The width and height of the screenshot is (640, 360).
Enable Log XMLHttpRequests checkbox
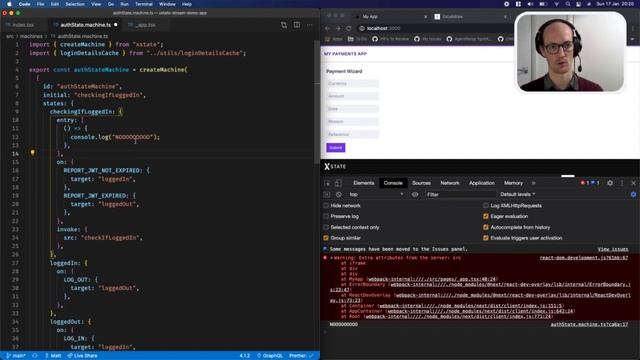click(486, 206)
